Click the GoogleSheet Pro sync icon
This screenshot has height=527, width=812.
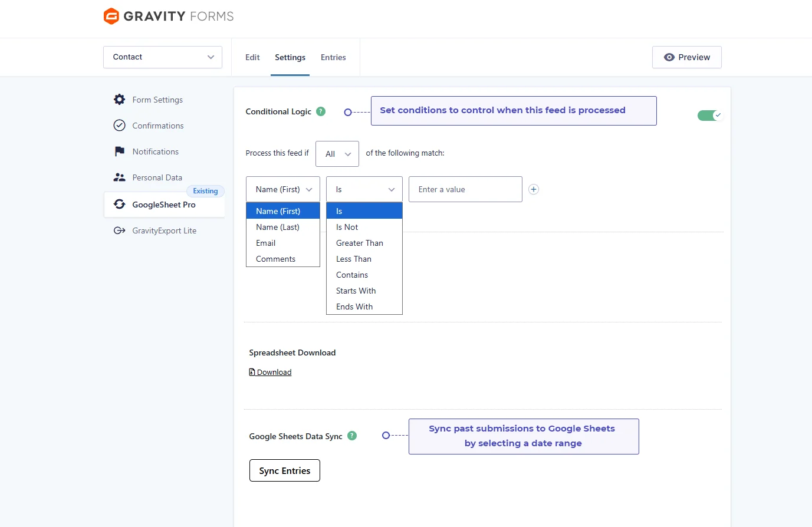[120, 205]
